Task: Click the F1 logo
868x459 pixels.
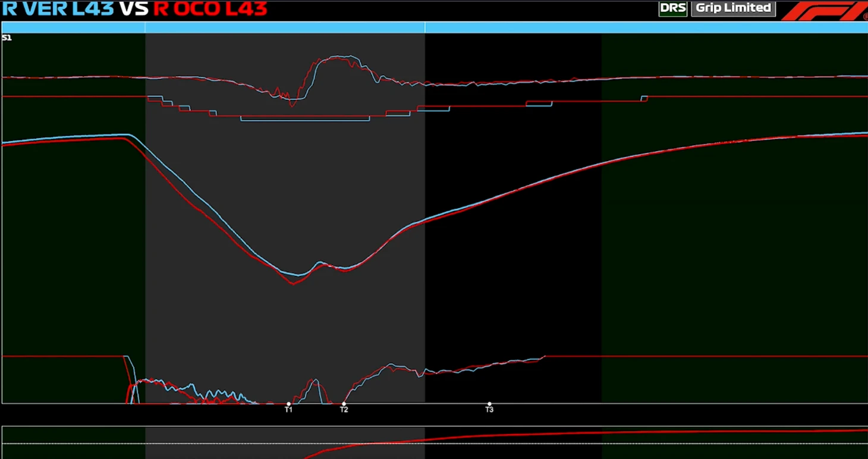Action: 823,10
